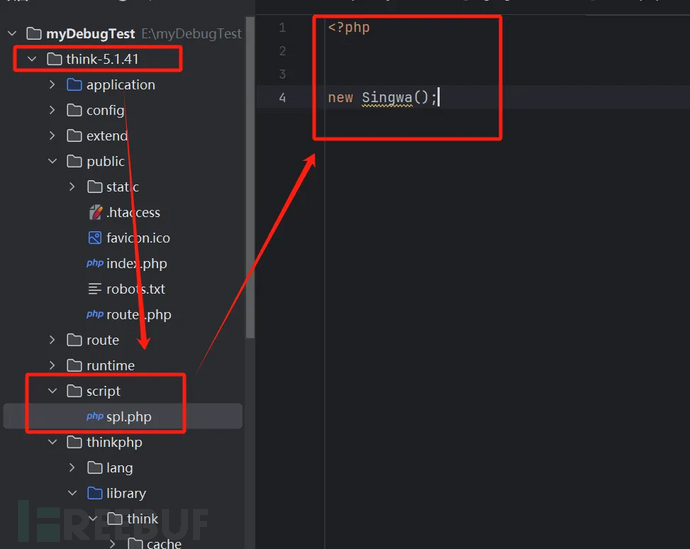The image size is (690, 549).
Task: Select the thinkphp folder name
Action: click(114, 442)
